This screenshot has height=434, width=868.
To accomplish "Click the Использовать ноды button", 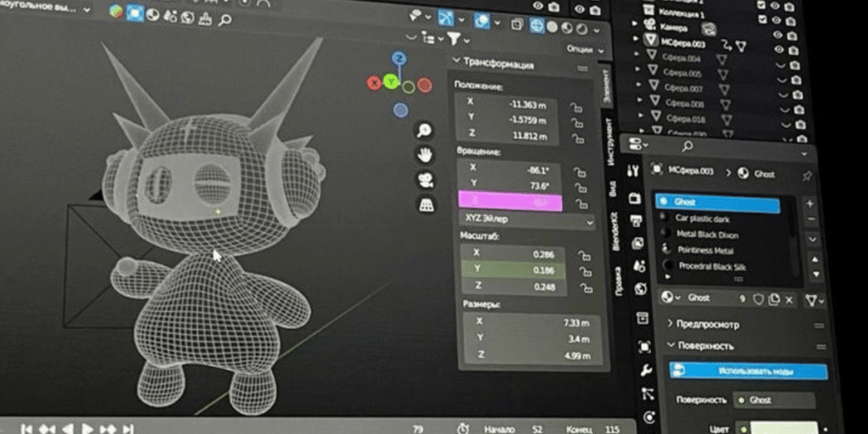I will click(748, 371).
